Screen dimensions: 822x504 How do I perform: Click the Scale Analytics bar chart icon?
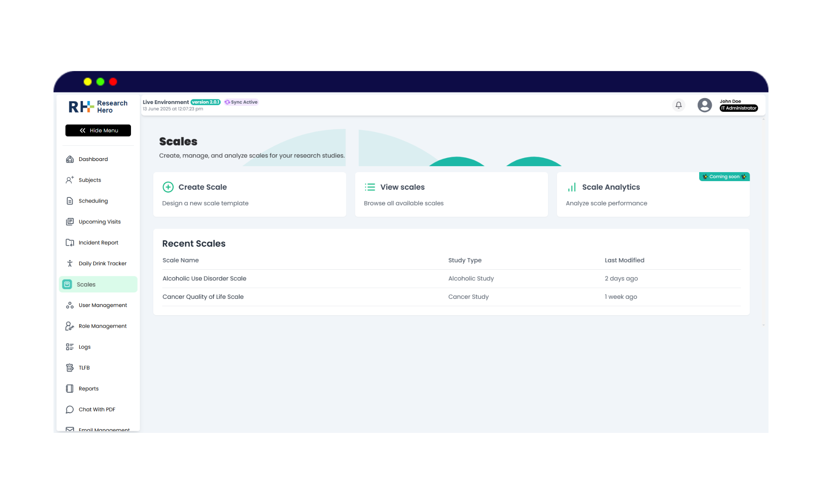tap(572, 187)
